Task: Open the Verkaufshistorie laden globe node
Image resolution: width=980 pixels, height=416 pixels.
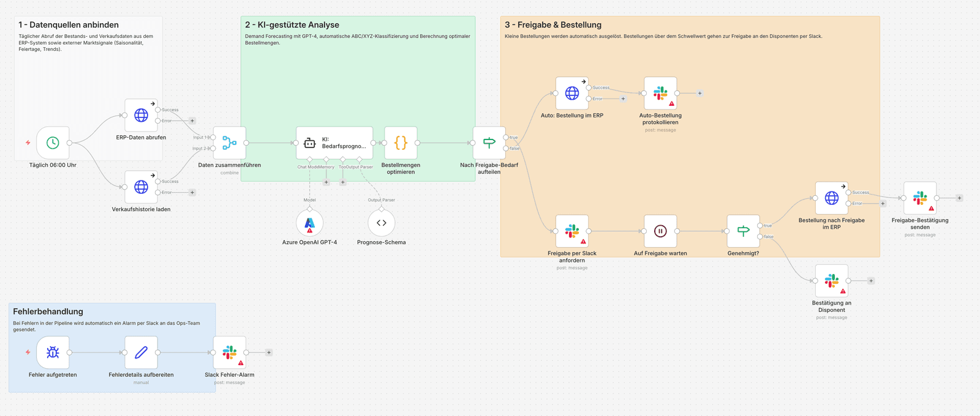Action: pyautogui.click(x=141, y=187)
